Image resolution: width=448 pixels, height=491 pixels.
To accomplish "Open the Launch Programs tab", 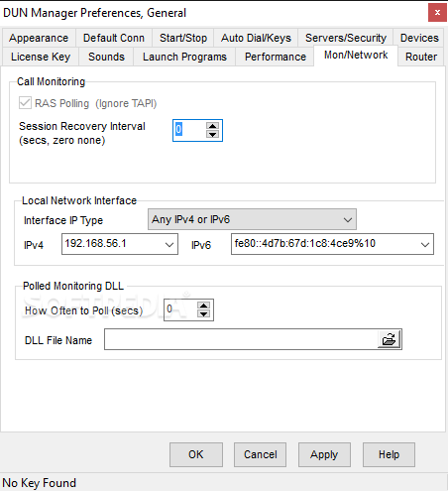I will pos(184,57).
